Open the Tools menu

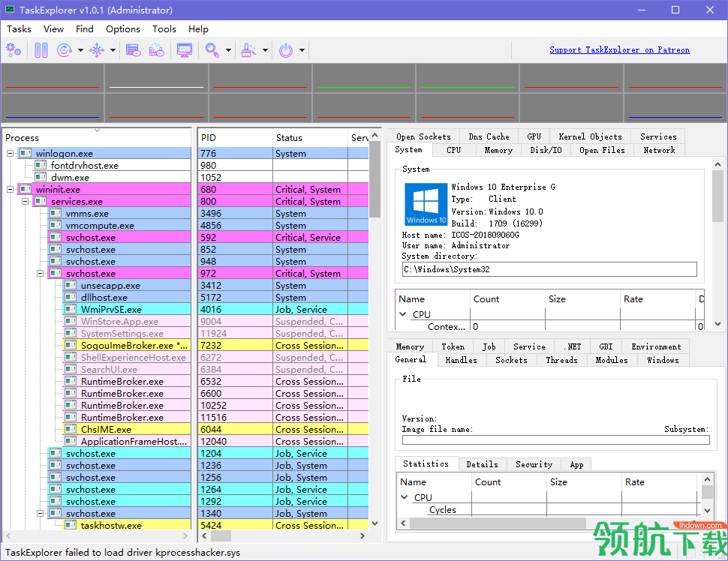point(164,28)
